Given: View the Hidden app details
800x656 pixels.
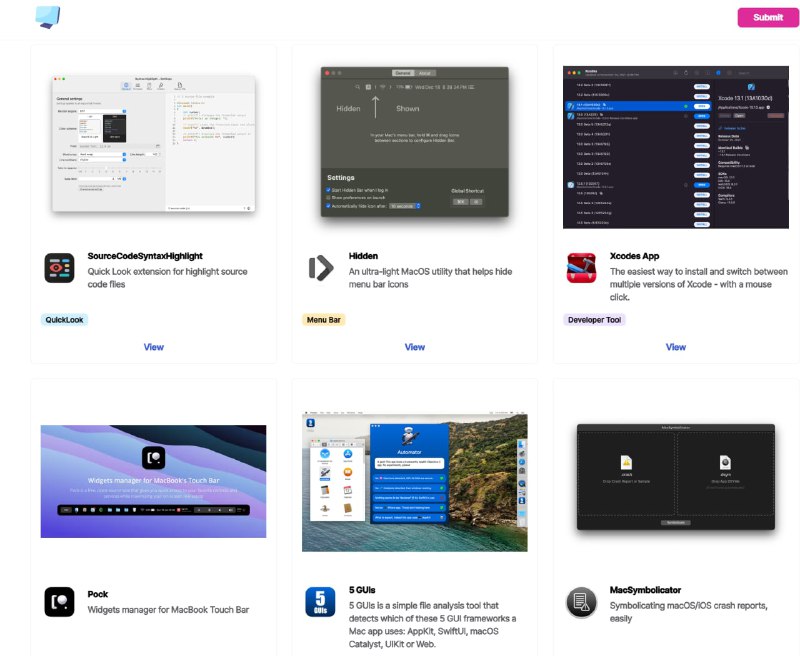Looking at the screenshot, I should pos(415,347).
